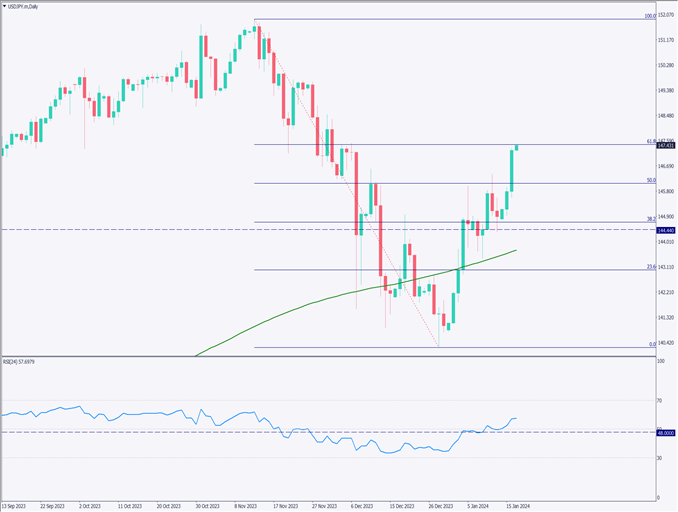The height and width of the screenshot is (512, 678).
Task: Select the 38.2 Fibonacci level label
Action: click(651, 219)
